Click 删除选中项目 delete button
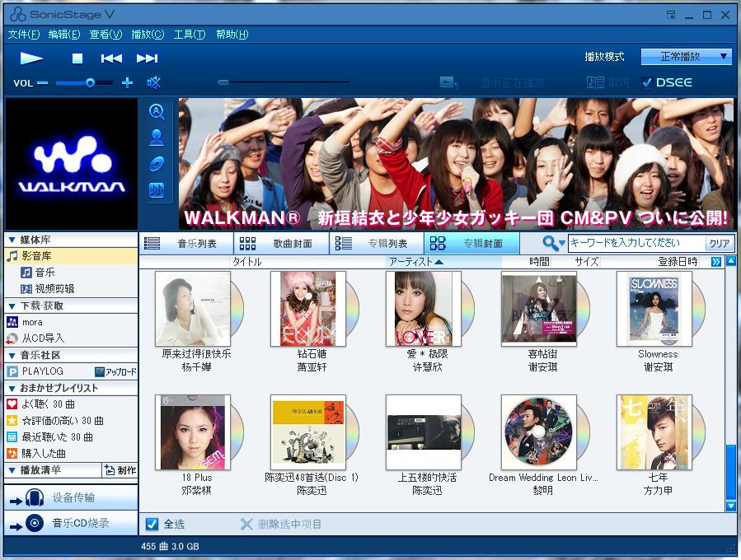Screen dimensions: 741x560 click(x=281, y=524)
